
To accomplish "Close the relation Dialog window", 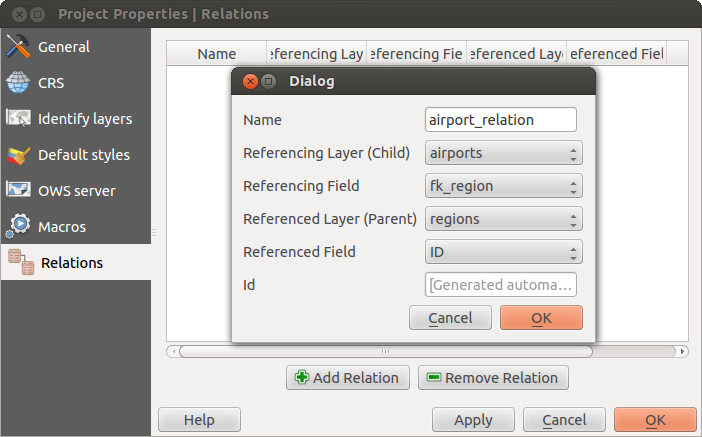I will (249, 81).
